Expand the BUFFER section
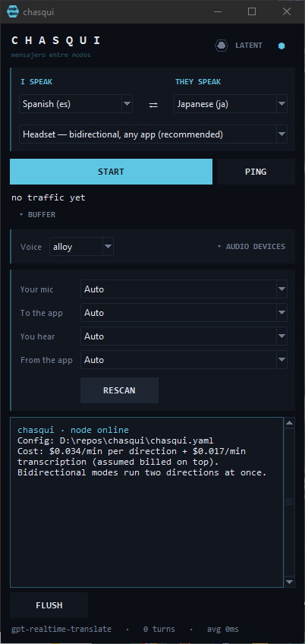 point(37,214)
